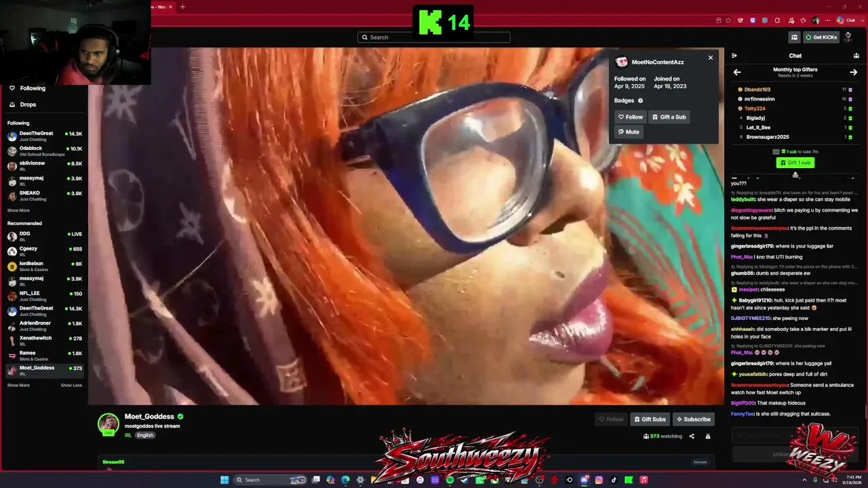Open oblivionsw channel in the sidebar
868x488 pixels.
click(44, 166)
